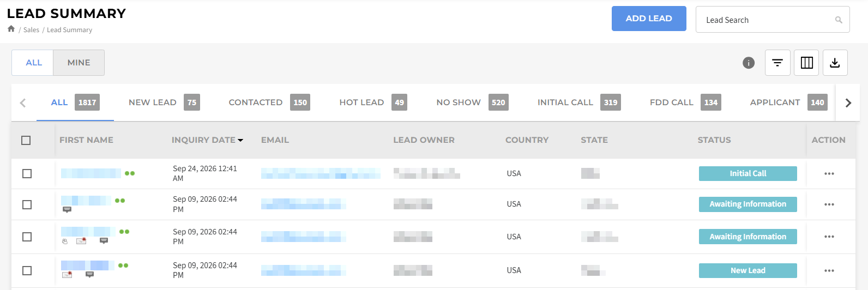The width and height of the screenshot is (868, 290).
Task: Click the STATUS column header
Action: (714, 140)
